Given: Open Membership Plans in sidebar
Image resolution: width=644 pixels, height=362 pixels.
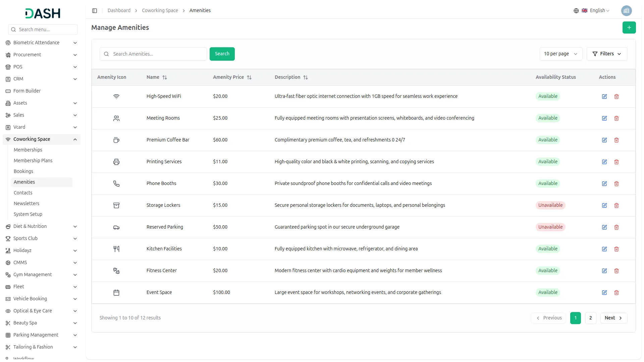Looking at the screenshot, I should click(33, 161).
